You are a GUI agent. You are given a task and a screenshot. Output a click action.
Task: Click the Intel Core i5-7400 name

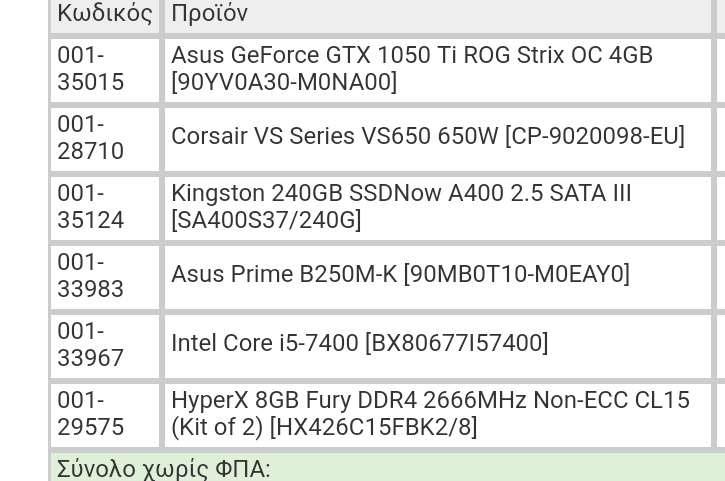(264, 343)
